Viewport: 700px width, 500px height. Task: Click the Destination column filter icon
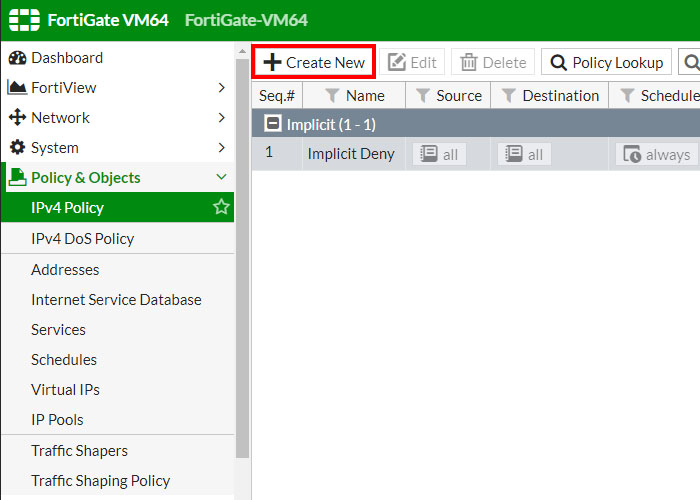508,96
